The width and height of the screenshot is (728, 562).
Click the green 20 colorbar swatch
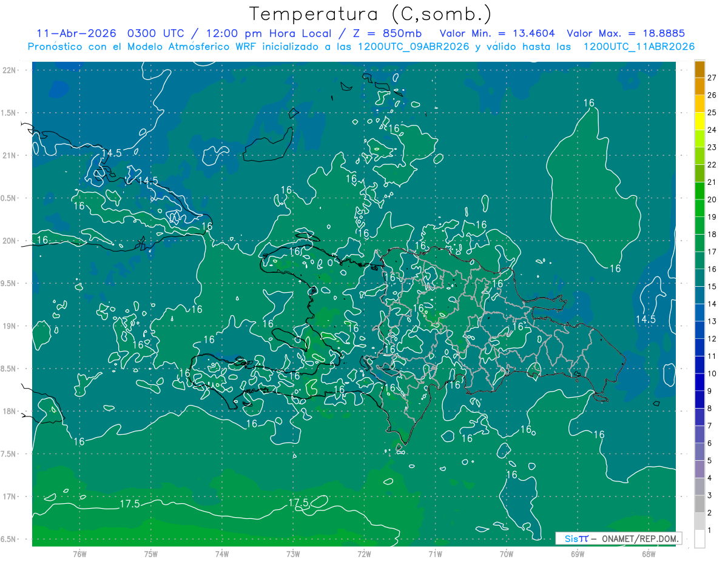coord(699,191)
